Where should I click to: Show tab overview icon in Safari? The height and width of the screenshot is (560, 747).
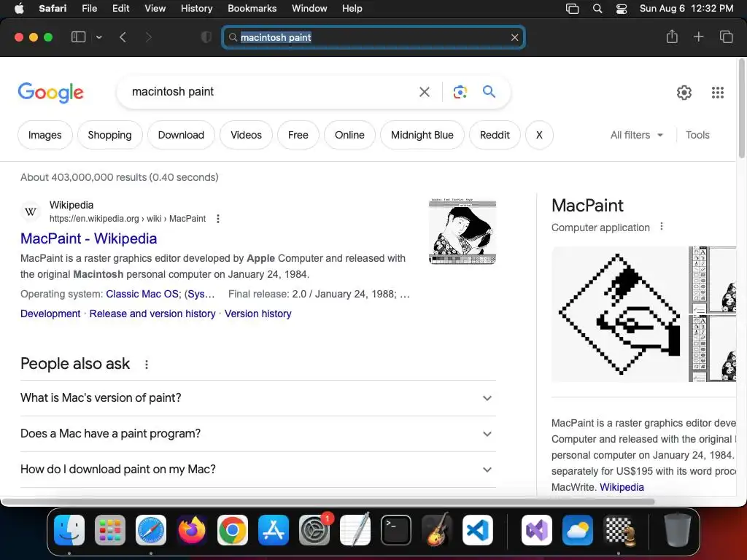(726, 36)
